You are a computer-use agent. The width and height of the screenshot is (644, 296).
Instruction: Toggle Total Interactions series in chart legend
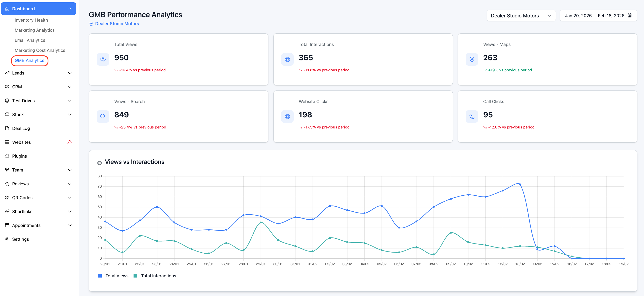point(155,276)
